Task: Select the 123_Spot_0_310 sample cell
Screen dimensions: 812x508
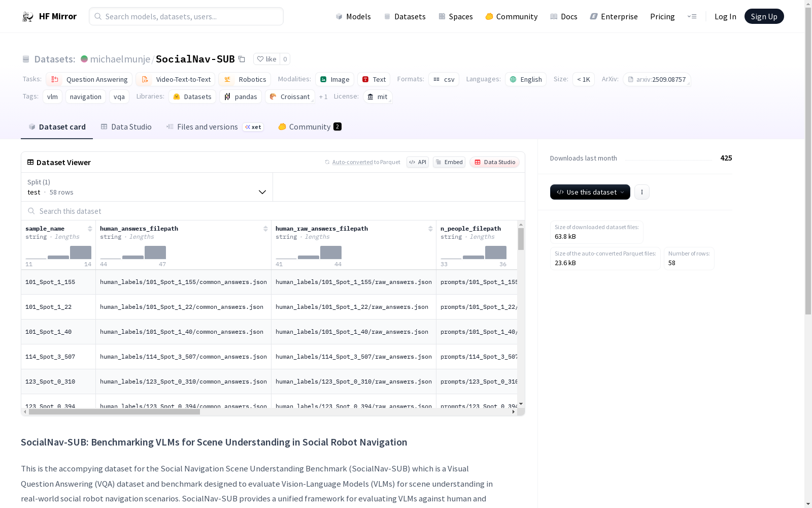Action: coord(58,382)
